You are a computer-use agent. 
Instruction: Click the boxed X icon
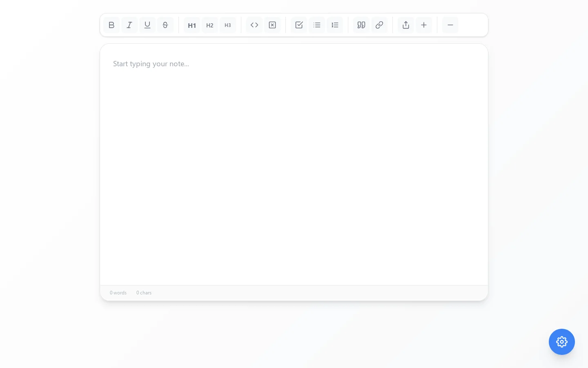272,25
